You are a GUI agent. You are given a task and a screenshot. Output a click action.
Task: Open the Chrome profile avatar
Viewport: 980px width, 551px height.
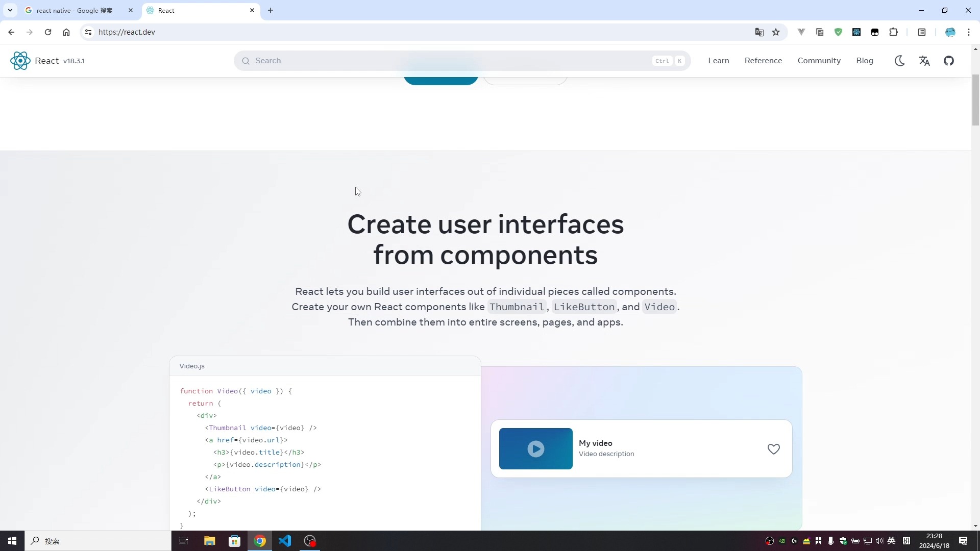950,32
